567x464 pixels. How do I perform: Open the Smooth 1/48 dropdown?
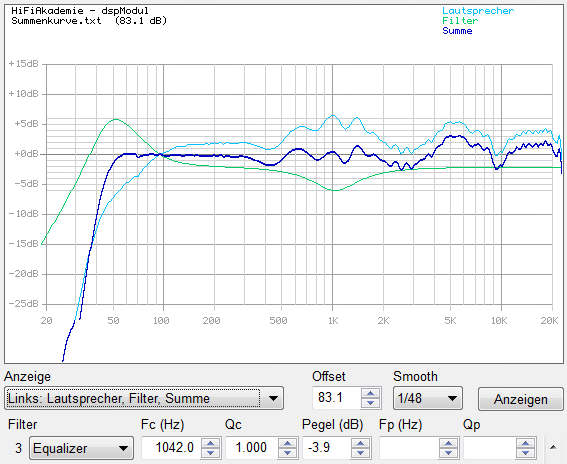[x=428, y=398]
